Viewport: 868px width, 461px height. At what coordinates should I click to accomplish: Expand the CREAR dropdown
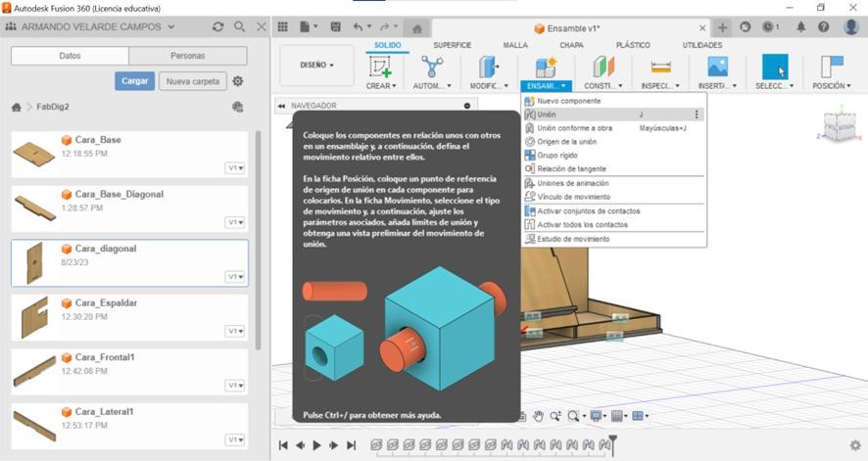click(x=381, y=86)
